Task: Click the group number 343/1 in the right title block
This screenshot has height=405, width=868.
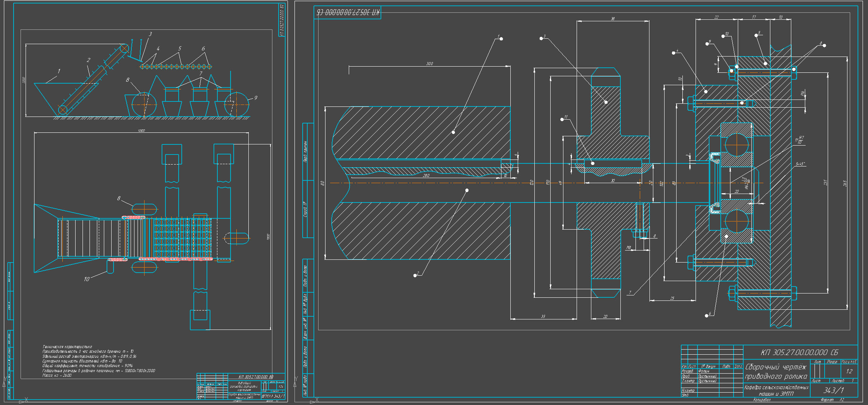Action: pyautogui.click(x=833, y=390)
